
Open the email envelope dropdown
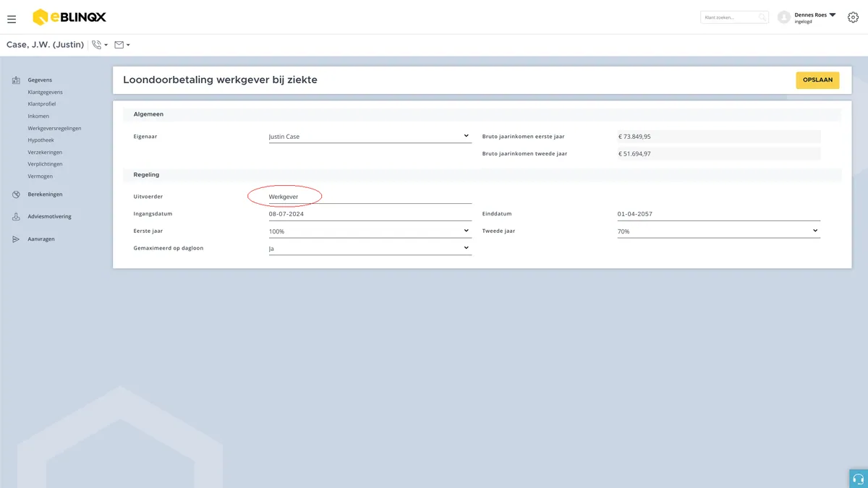pyautogui.click(x=122, y=45)
